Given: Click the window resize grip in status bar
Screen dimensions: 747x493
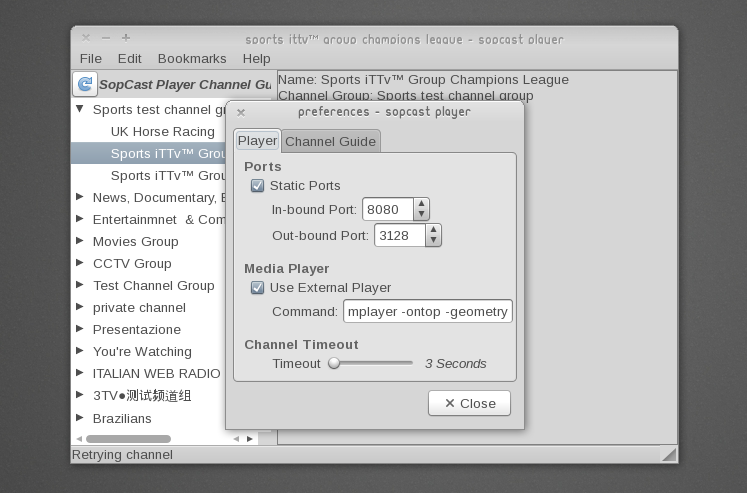Looking at the screenshot, I should [669, 454].
